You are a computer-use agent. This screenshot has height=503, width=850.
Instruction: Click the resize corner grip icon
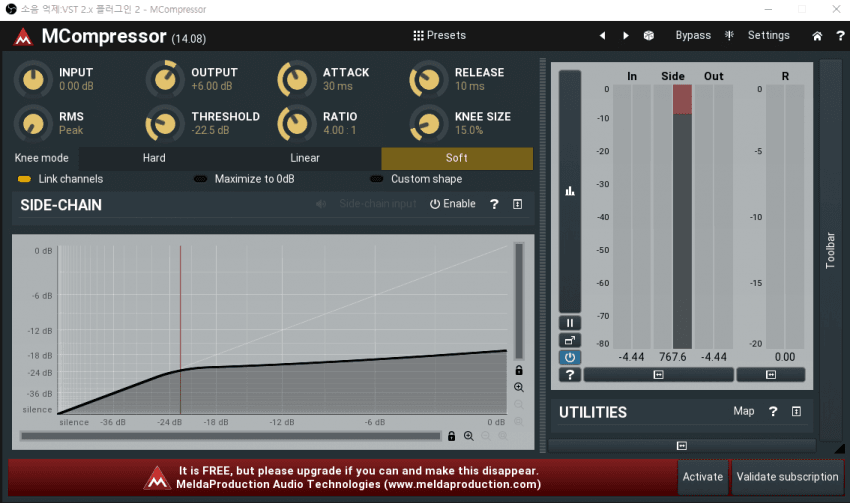[840, 448]
